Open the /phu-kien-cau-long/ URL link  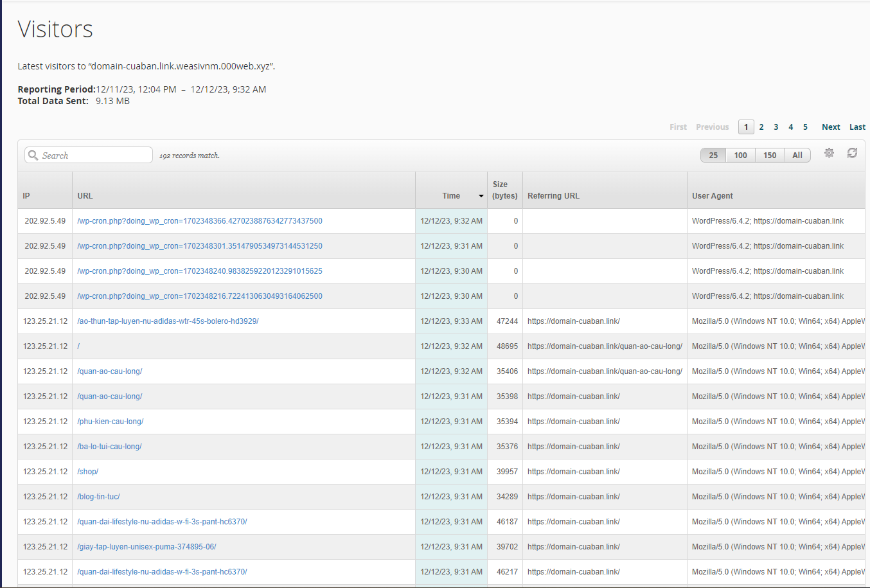click(x=111, y=422)
